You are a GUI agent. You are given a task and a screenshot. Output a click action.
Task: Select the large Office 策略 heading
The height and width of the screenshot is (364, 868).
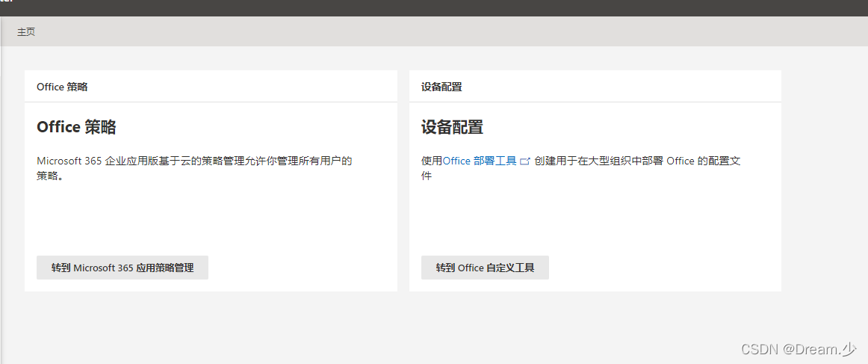pyautogui.click(x=76, y=127)
